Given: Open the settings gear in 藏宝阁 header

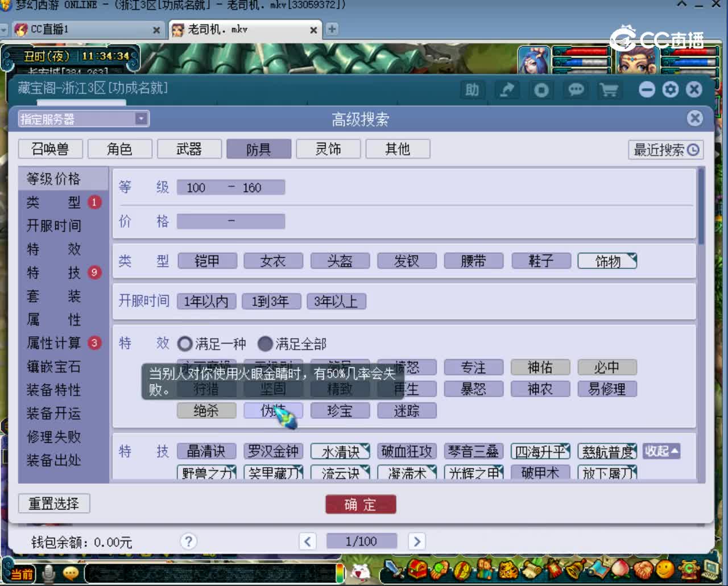Looking at the screenshot, I should pyautogui.click(x=671, y=89).
